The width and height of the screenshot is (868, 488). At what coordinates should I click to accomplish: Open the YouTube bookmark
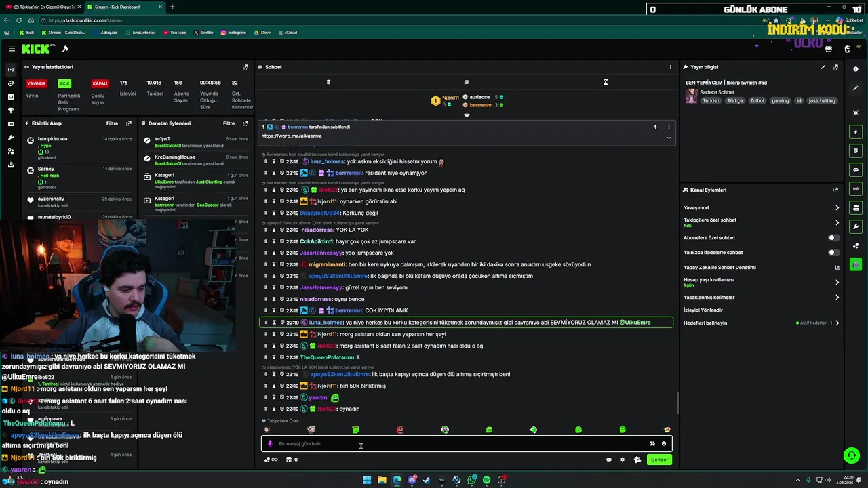174,33
